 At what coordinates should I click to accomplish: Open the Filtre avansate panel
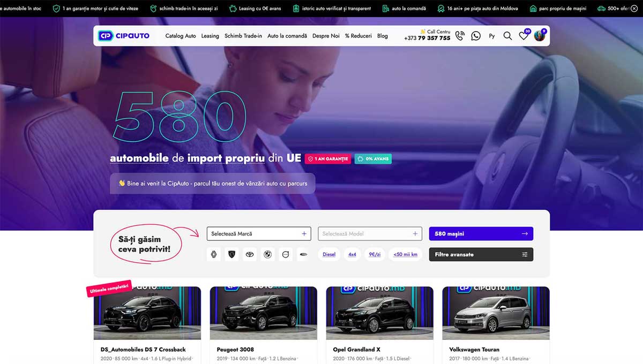[x=481, y=254]
